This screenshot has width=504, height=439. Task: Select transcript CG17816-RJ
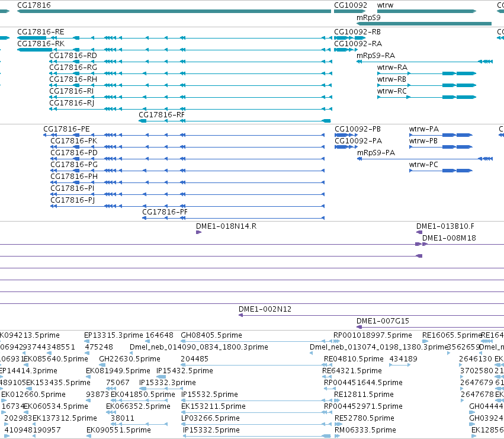click(72, 103)
